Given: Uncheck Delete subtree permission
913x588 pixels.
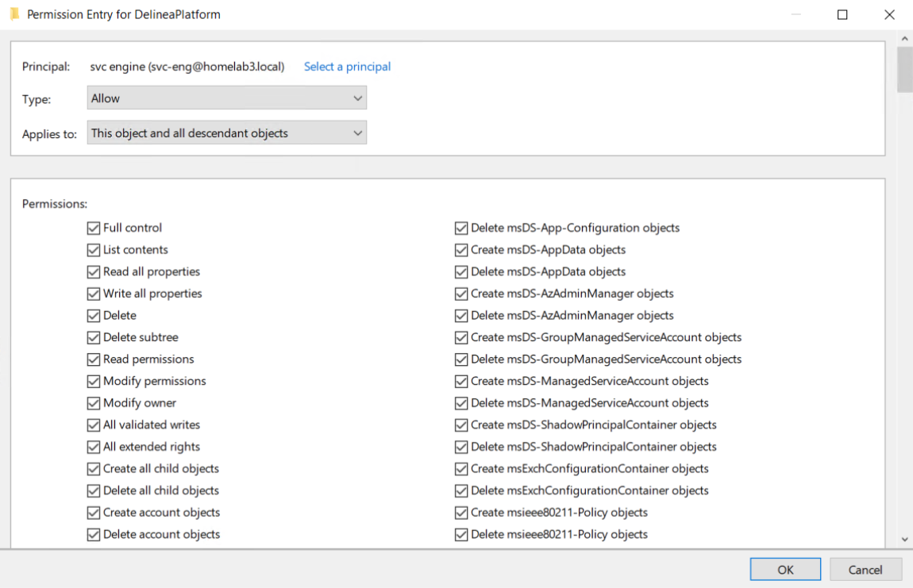Looking at the screenshot, I should click(94, 338).
